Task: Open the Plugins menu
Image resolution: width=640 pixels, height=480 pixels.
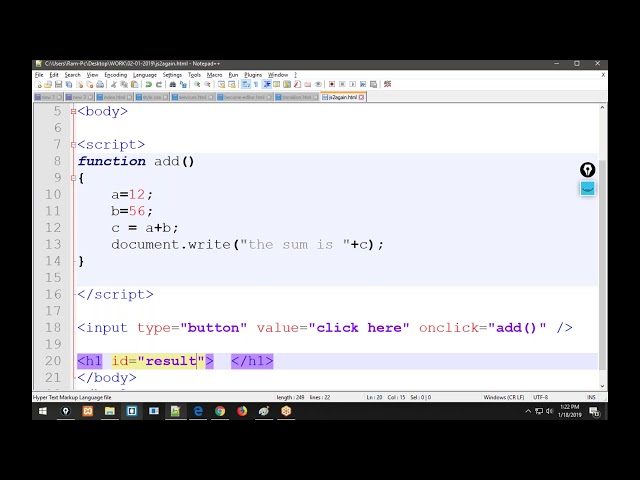Action: coord(253,75)
